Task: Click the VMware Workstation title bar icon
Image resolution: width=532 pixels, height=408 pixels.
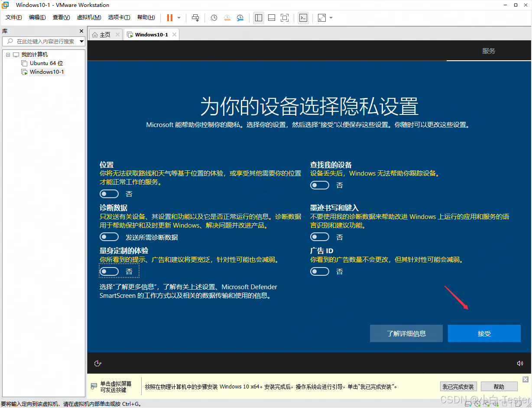Action: (x=6, y=5)
